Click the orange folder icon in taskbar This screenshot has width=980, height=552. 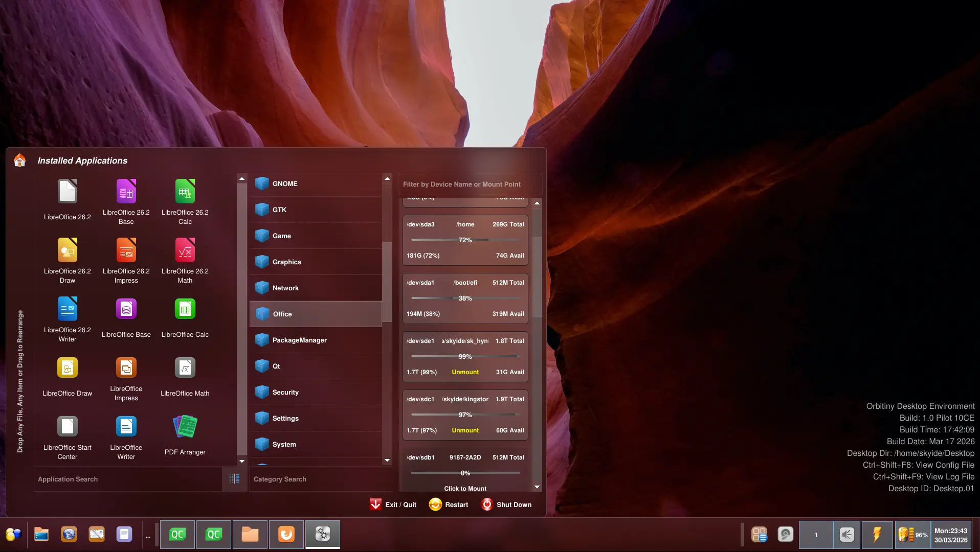pyautogui.click(x=250, y=534)
